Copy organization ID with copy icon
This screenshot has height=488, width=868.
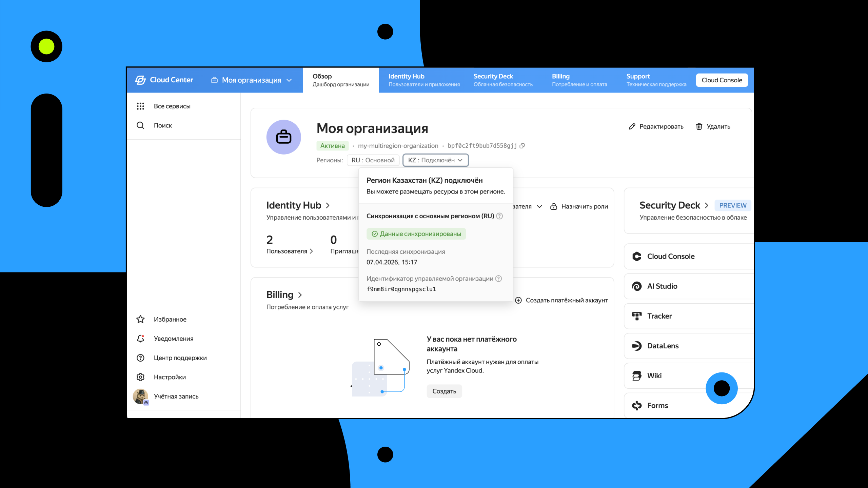(x=522, y=146)
